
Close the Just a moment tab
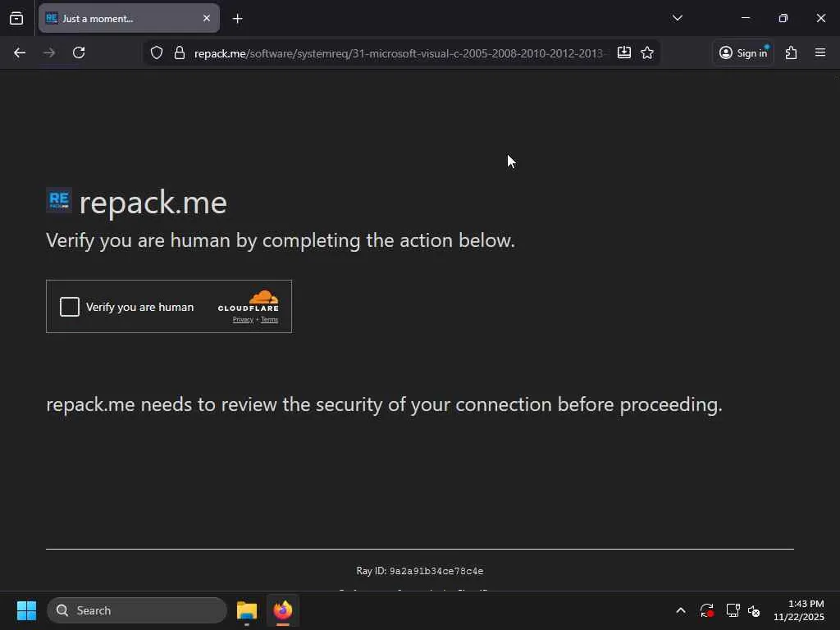coord(206,18)
